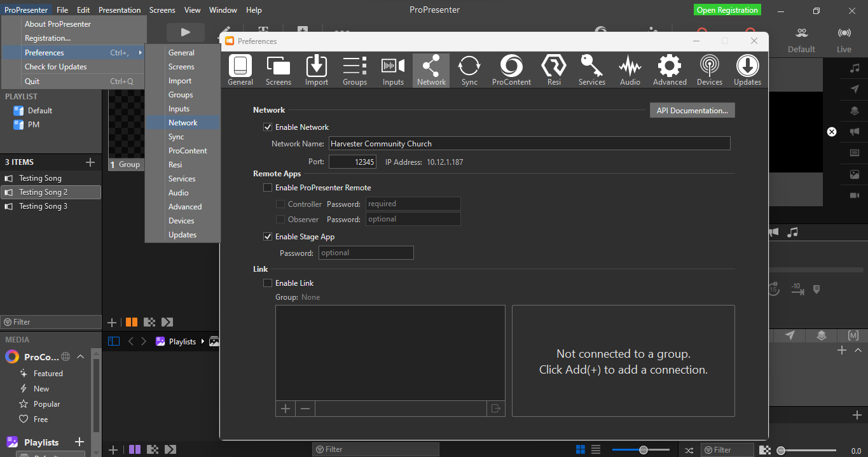The height and width of the screenshot is (457, 868).
Task: Open the Audio waveform preferences icon
Action: coord(630,70)
